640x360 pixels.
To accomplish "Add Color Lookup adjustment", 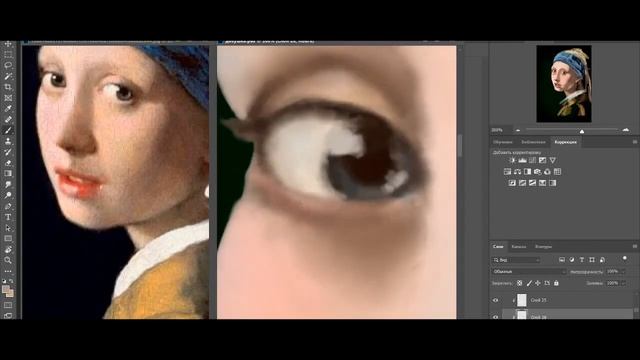I will [558, 172].
